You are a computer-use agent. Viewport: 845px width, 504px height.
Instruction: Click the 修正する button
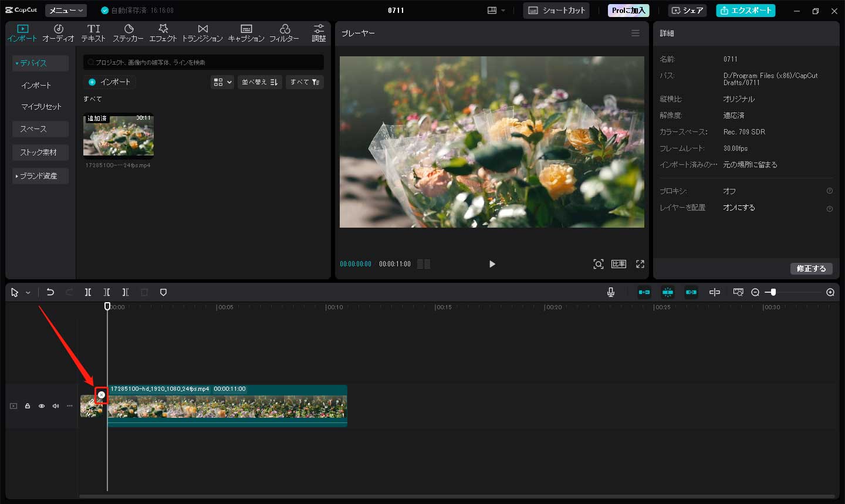pos(812,269)
